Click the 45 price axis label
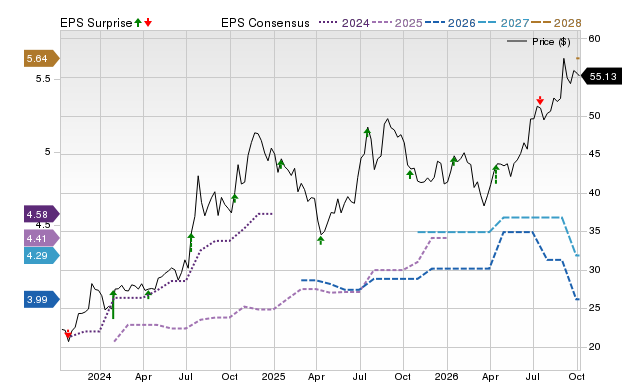Image resolution: width=640 pixels, height=382 pixels. click(x=594, y=154)
